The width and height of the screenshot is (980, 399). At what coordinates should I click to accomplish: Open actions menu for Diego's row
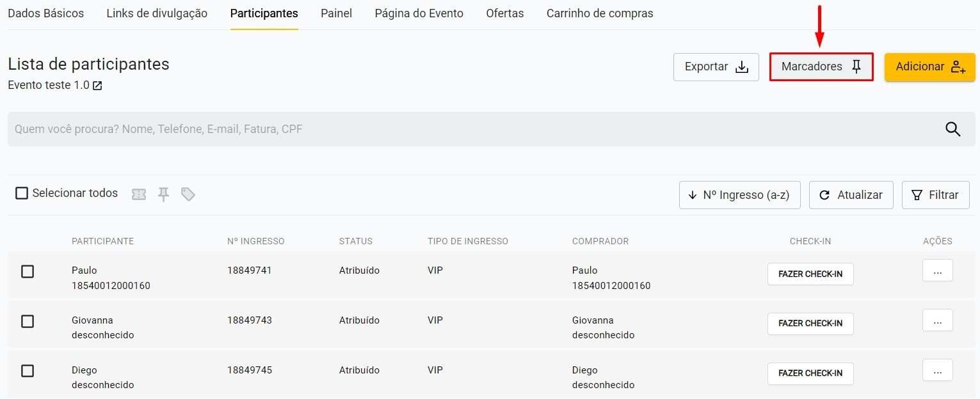click(937, 371)
